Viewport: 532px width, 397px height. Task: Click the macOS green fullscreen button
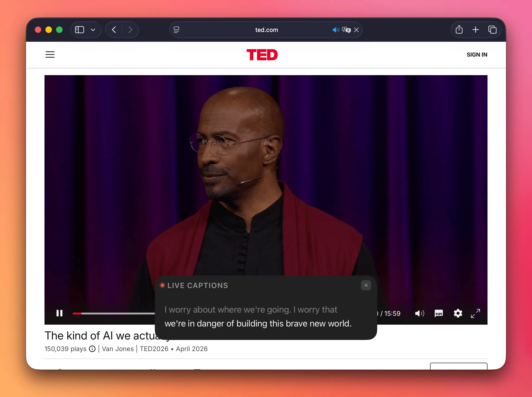pos(59,30)
